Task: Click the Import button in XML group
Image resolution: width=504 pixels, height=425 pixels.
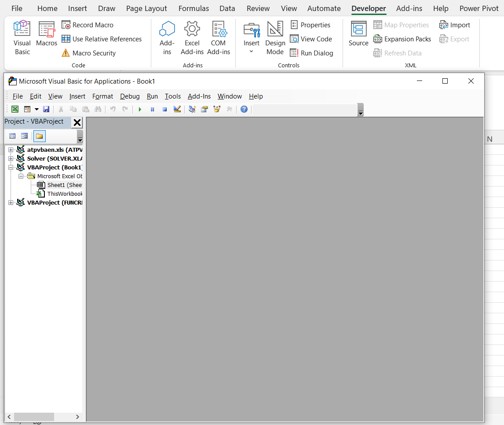Action: point(455,25)
